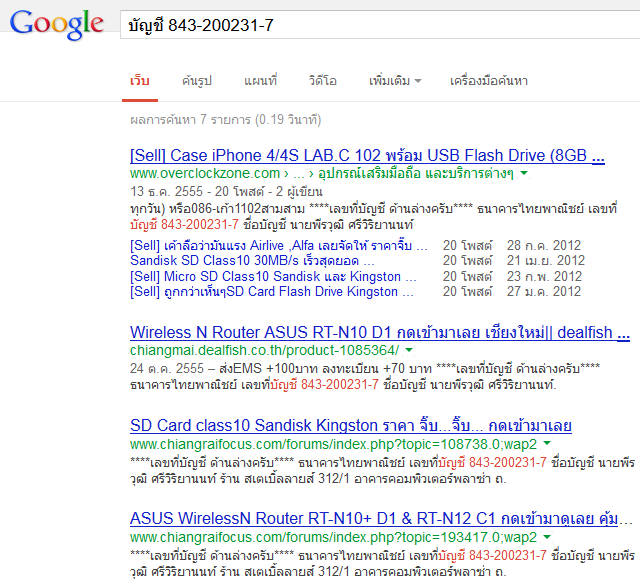Click the search box with บัญชี 843-200231-7
Viewport: 640px width, 585px height.
[x=380, y=25]
